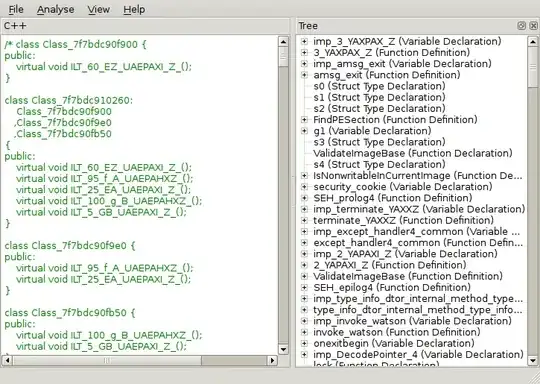Click 'class Class_7f7bdc90fb50 {' code line
This screenshot has width=540, height=384.
(70, 313)
